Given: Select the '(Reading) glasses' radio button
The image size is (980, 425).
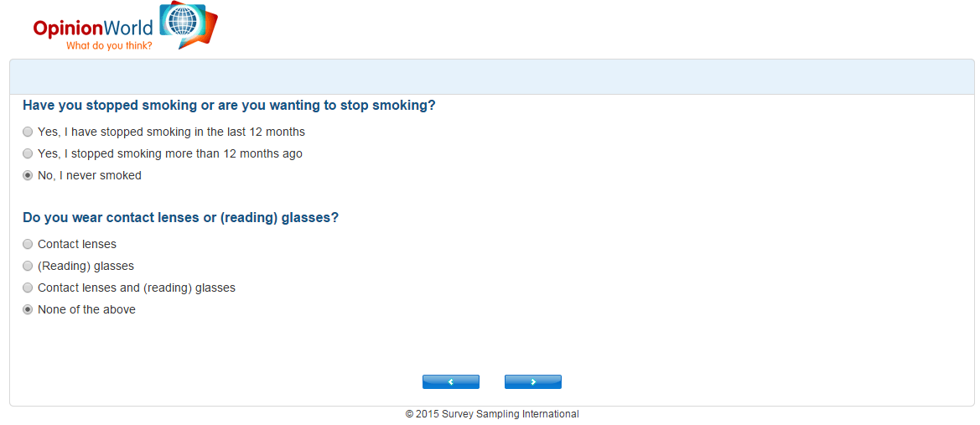Looking at the screenshot, I should click(28, 266).
